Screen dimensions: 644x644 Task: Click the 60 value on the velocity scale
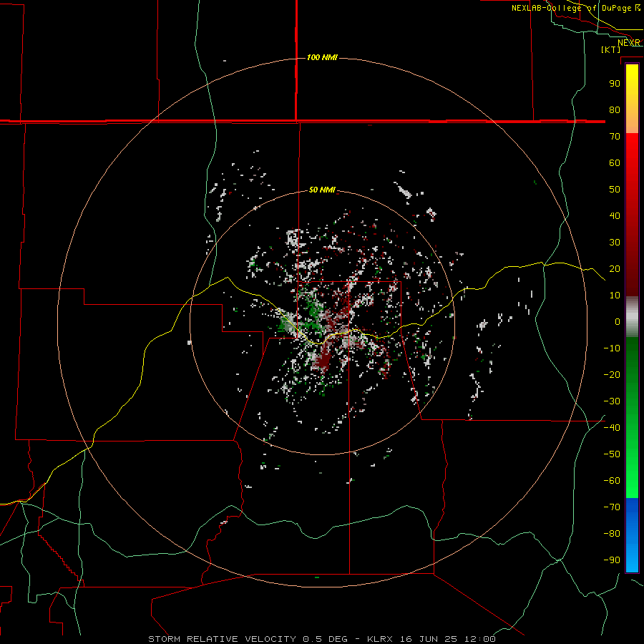point(615,162)
